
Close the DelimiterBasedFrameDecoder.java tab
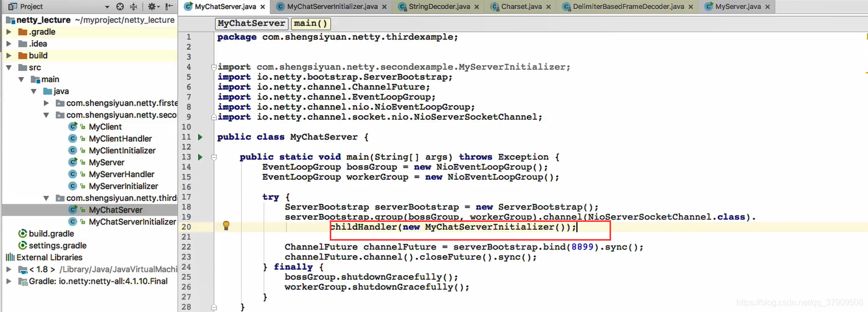click(x=691, y=7)
